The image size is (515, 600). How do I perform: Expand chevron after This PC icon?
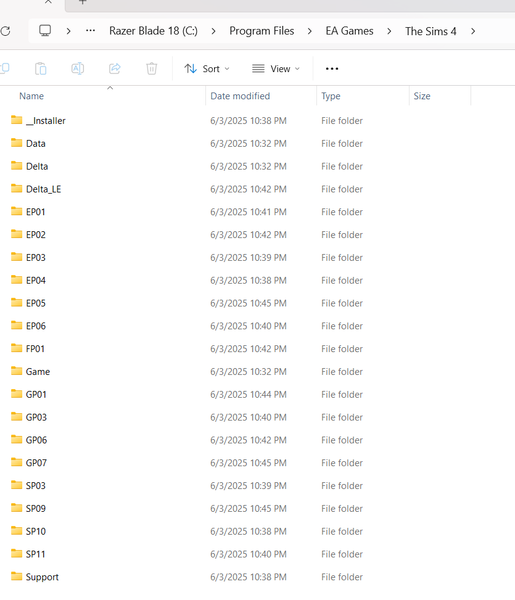tap(68, 31)
